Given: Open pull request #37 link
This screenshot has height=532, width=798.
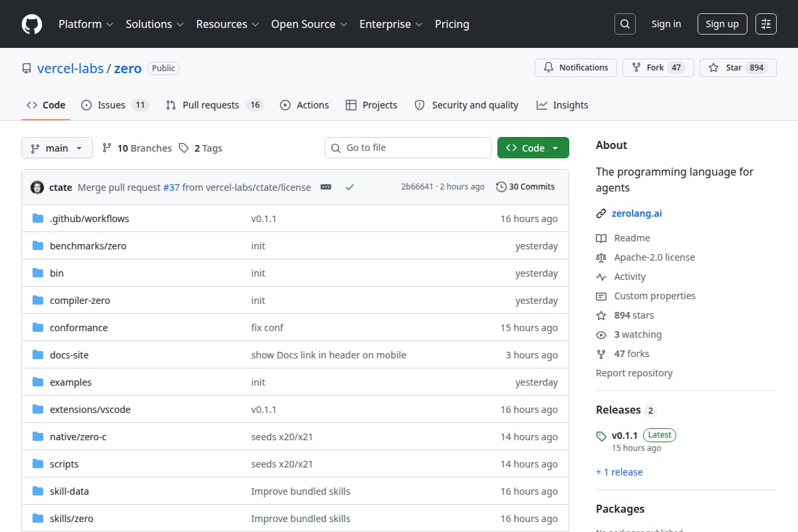Looking at the screenshot, I should pyautogui.click(x=172, y=188).
